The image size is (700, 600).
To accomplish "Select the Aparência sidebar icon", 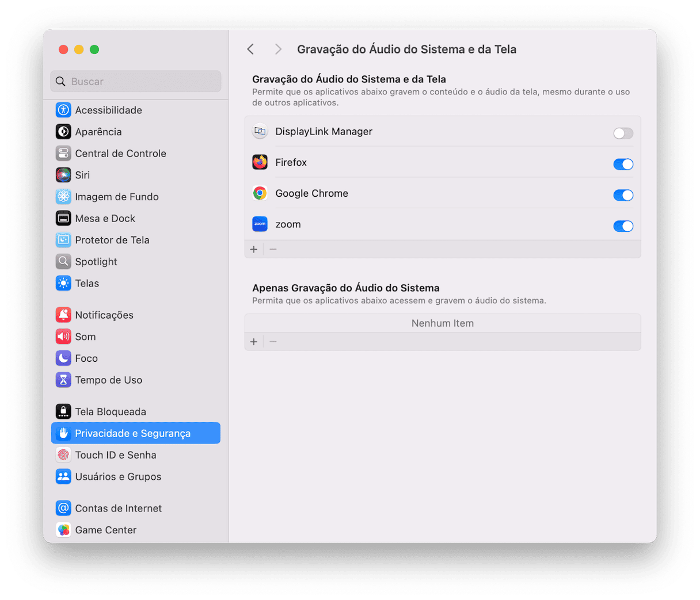I will click(63, 132).
